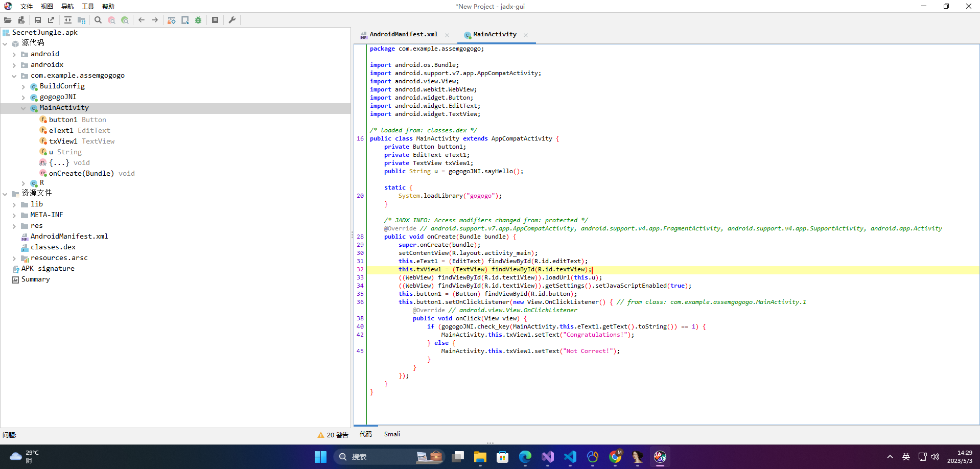The height and width of the screenshot is (469, 980).
Task: Open Microsoft Edge from taskbar
Action: point(525,457)
